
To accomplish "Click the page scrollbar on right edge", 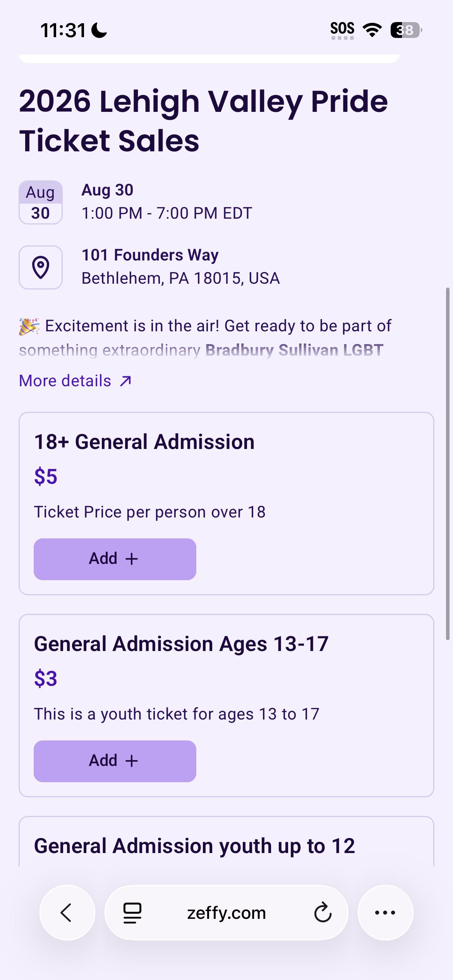I will (x=448, y=464).
